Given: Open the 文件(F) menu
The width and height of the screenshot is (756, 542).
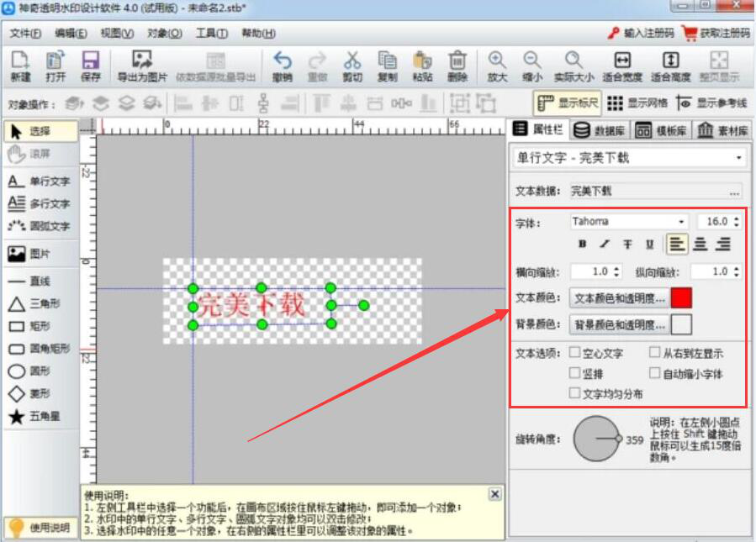Looking at the screenshot, I should [25, 34].
